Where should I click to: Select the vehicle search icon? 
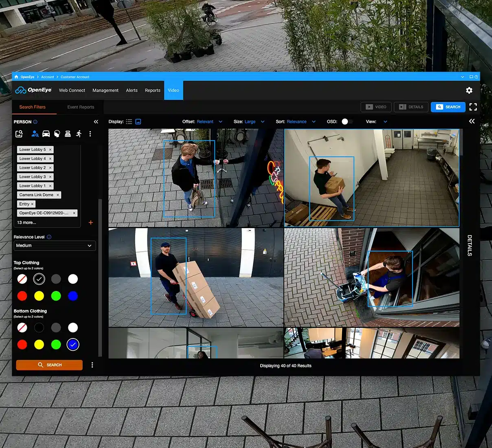pos(46,134)
